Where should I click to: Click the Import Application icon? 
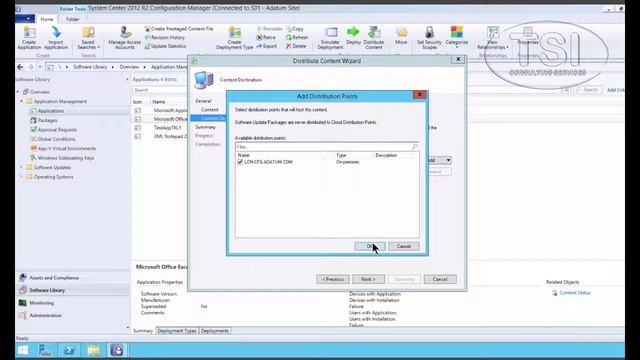click(56, 38)
